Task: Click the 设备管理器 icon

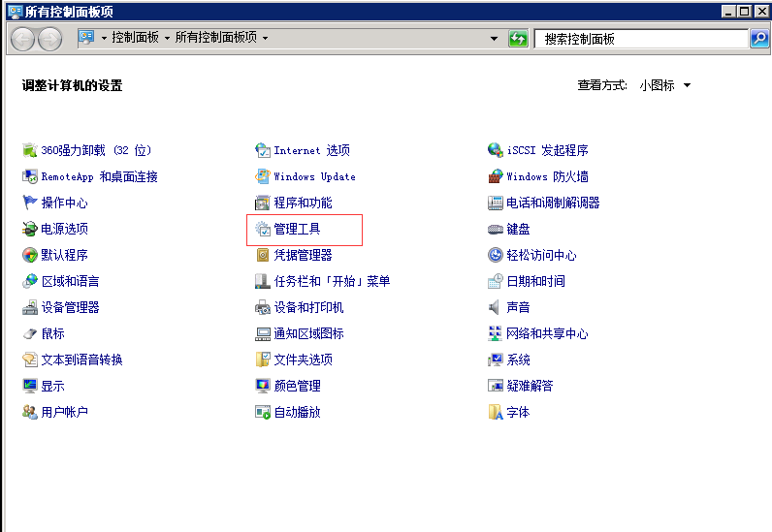Action: pos(30,308)
